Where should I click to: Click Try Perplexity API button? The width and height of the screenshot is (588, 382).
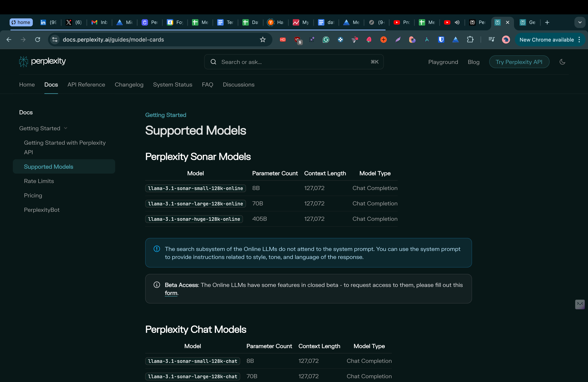[x=519, y=62]
